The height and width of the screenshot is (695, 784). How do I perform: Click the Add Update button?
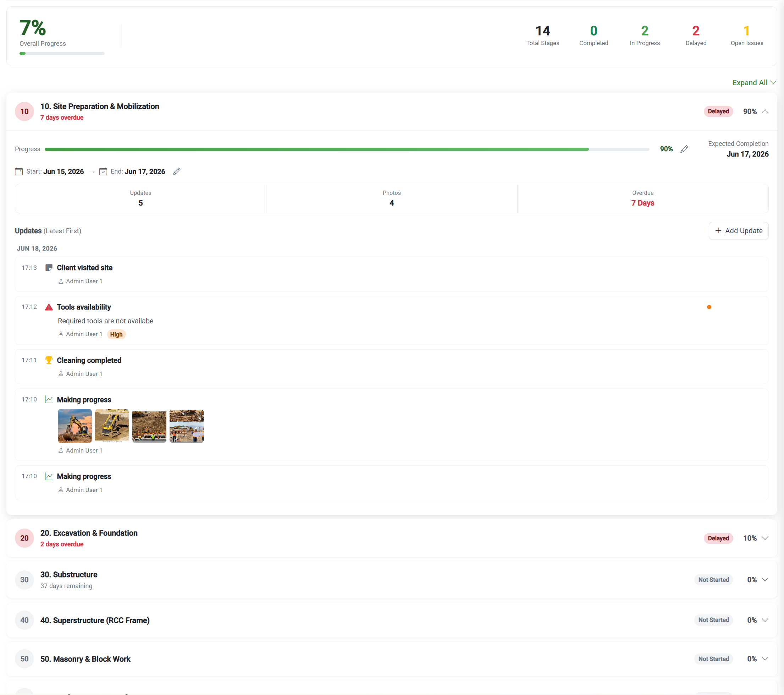click(x=738, y=231)
